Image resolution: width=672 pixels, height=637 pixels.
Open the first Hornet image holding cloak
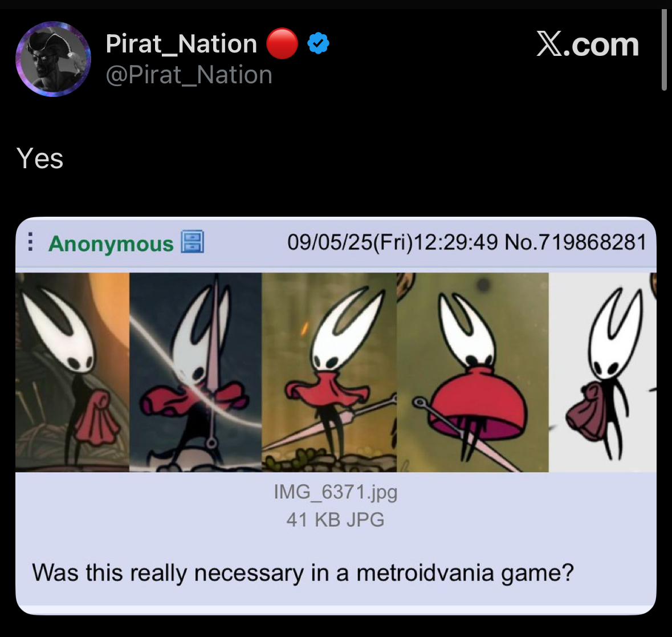pyautogui.click(x=72, y=372)
